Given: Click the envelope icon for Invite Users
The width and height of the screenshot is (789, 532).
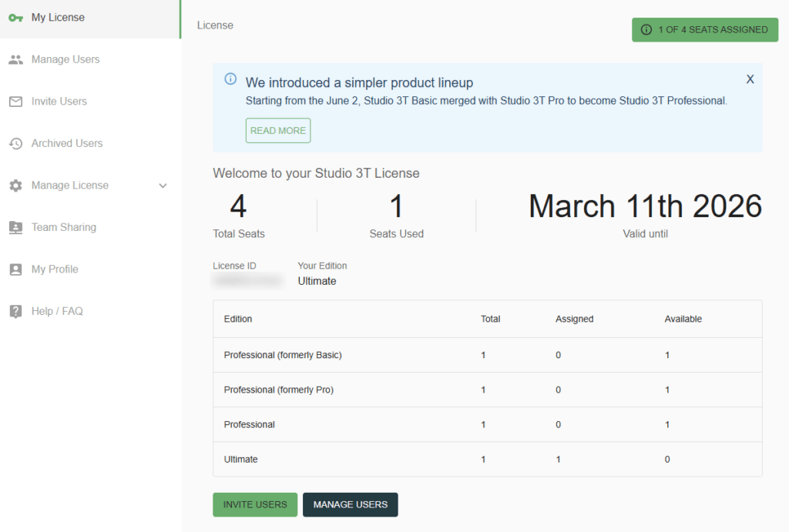Looking at the screenshot, I should [x=15, y=102].
